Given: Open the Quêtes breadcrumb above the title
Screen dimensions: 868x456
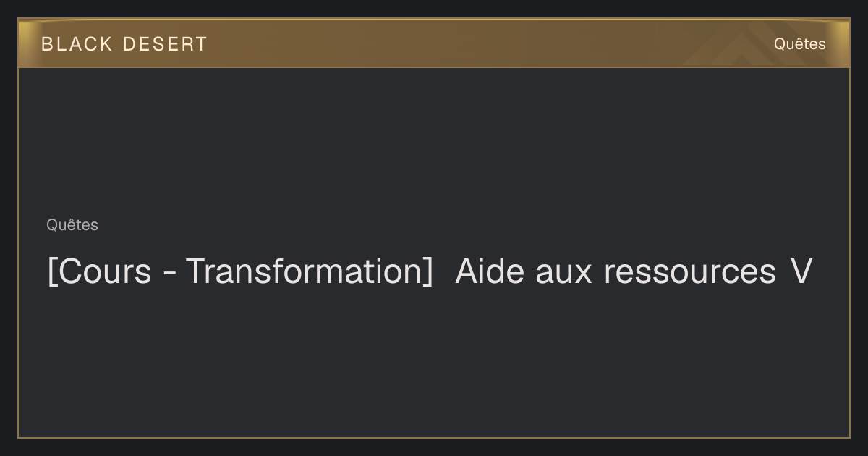Looking at the screenshot, I should (72, 225).
